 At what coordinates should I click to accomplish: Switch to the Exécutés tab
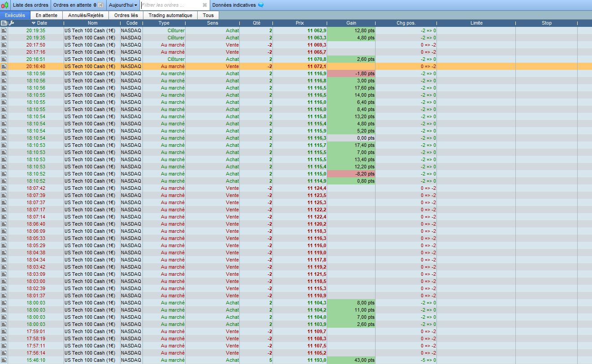pyautogui.click(x=15, y=15)
